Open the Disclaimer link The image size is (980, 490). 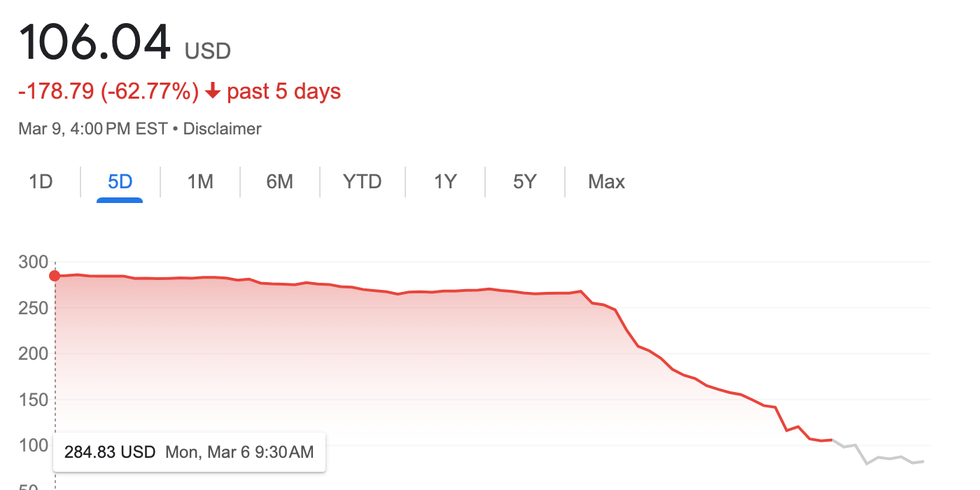222,129
